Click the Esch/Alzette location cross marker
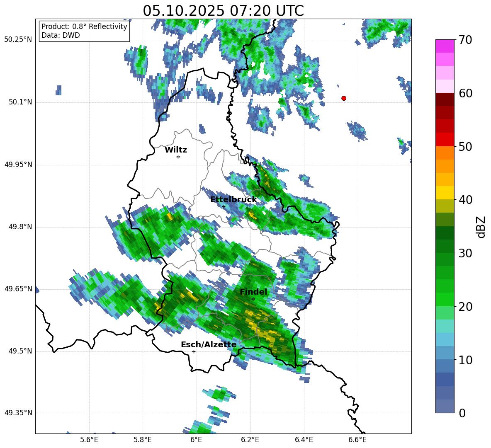 point(194,351)
